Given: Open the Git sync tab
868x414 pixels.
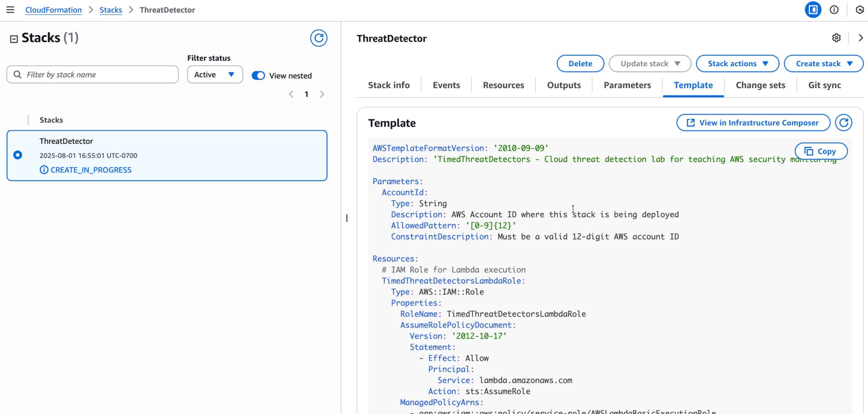Looking at the screenshot, I should (x=825, y=85).
